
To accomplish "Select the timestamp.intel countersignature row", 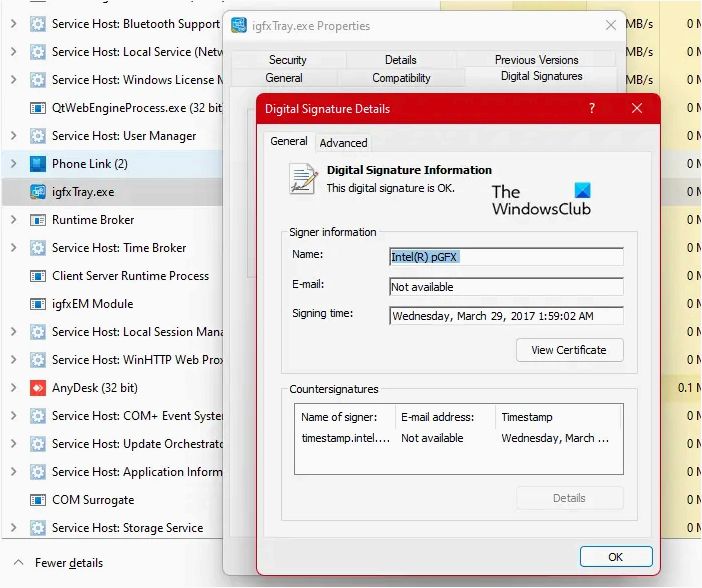I will pos(458,438).
